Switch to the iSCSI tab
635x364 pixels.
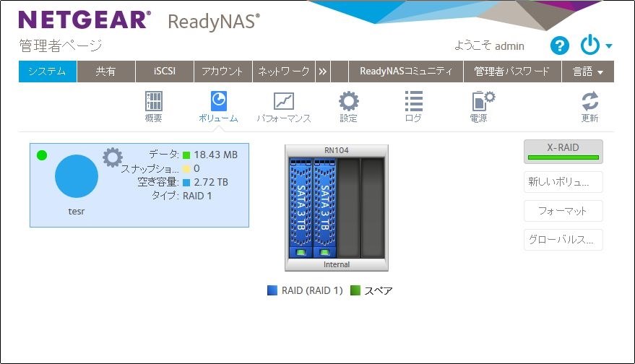coord(165,71)
